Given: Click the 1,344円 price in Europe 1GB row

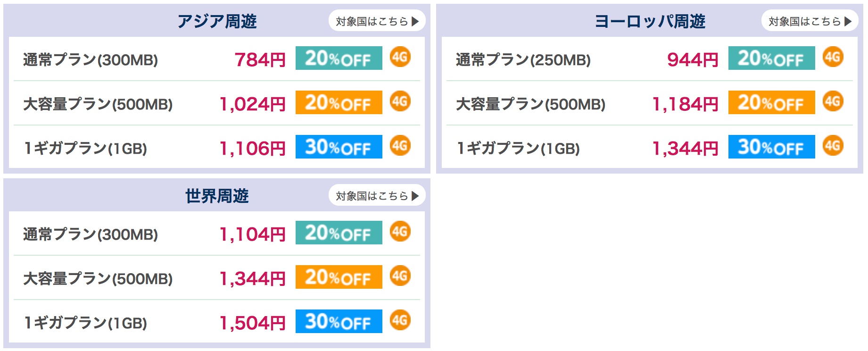Looking at the screenshot, I should pyautogui.click(x=685, y=149).
